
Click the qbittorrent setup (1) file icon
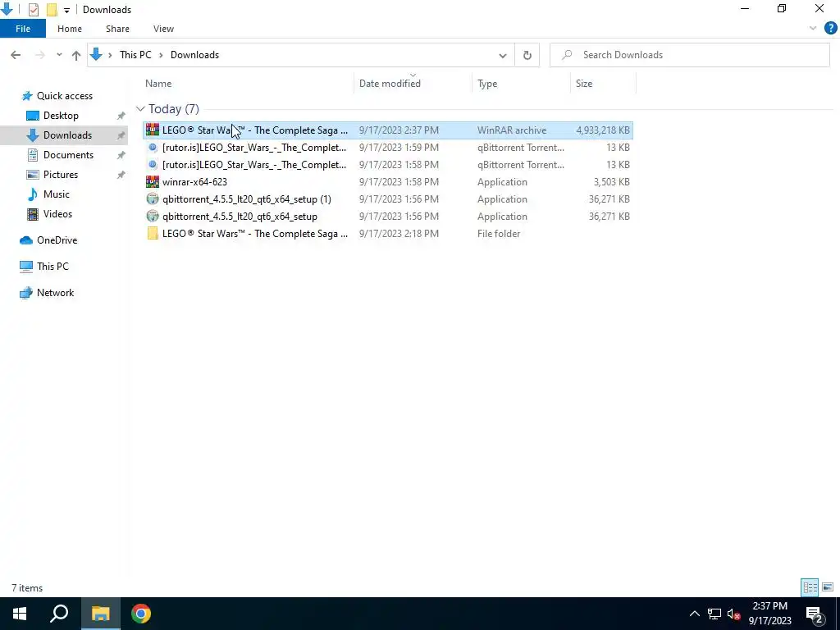pyautogui.click(x=153, y=199)
